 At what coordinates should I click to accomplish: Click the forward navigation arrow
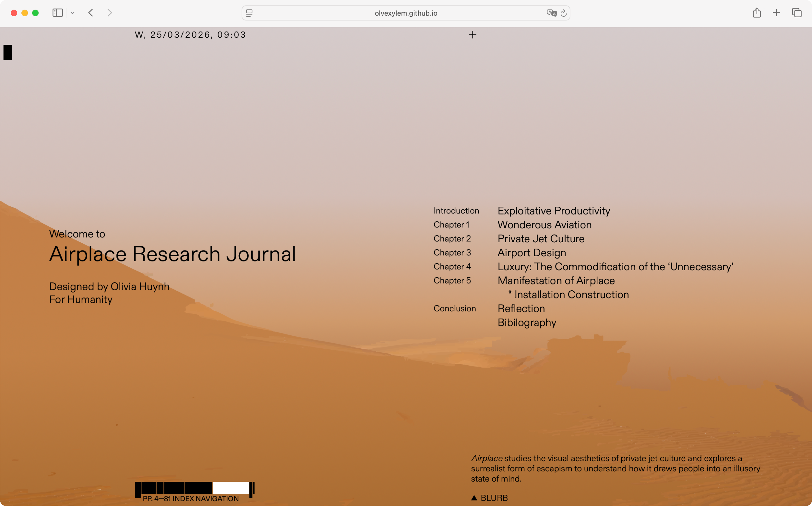[109, 13]
